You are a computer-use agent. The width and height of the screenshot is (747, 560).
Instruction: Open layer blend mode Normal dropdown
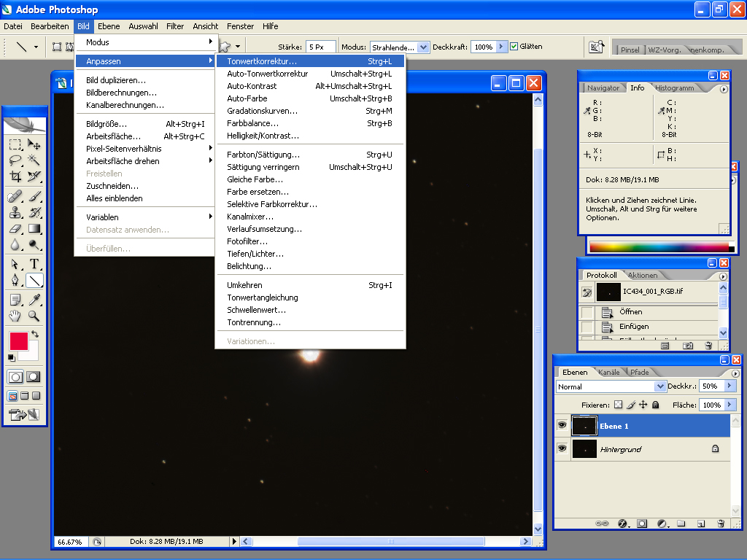pos(659,386)
